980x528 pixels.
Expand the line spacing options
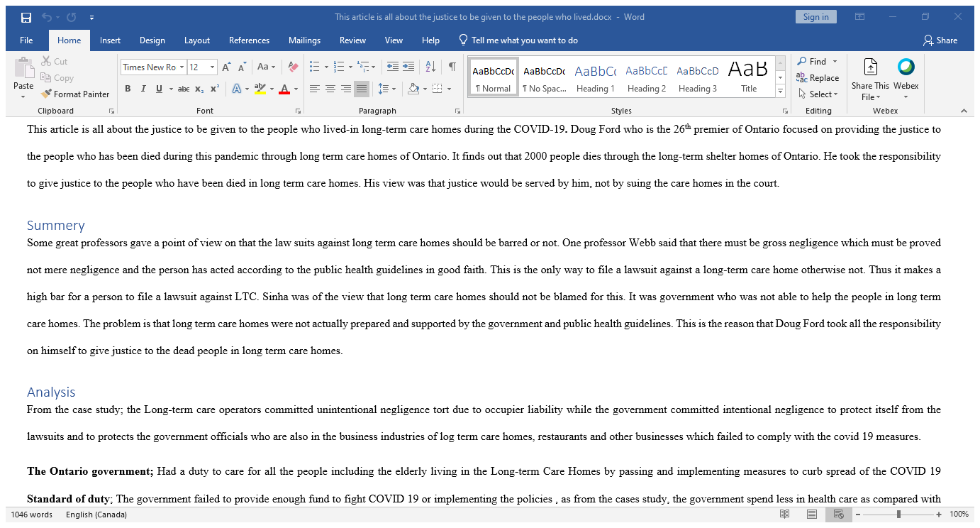point(388,88)
